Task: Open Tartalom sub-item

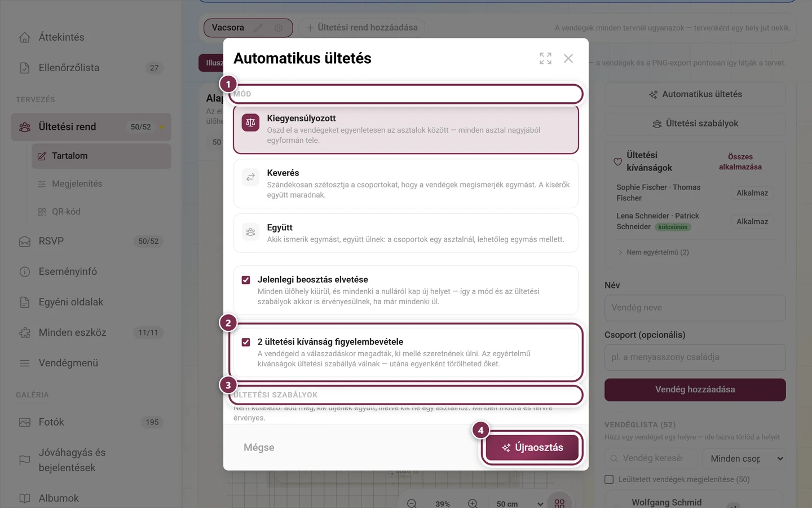Action: (101, 156)
